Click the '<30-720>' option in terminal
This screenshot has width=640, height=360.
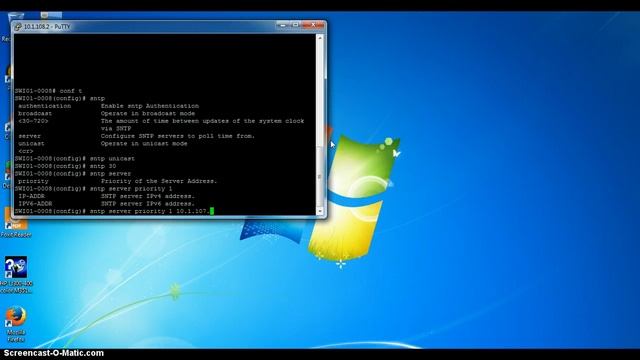[33, 121]
